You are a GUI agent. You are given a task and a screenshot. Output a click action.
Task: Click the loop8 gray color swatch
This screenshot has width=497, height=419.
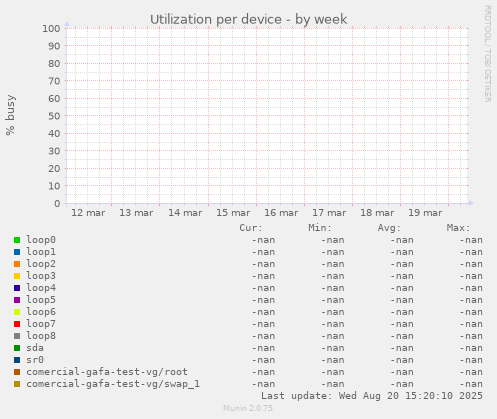[17, 336]
